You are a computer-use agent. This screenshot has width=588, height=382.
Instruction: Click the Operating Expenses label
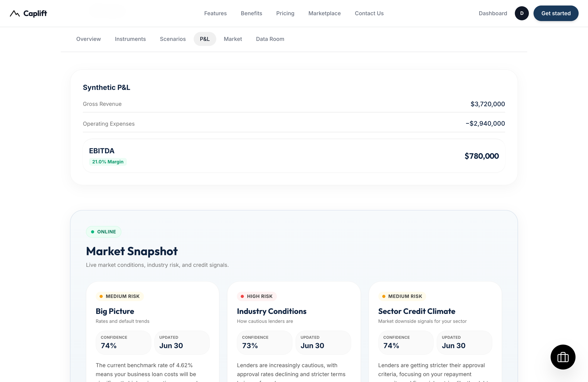pyautogui.click(x=109, y=124)
